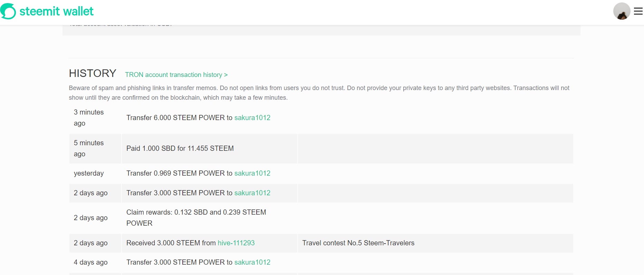Click "2 days ago" beside the Claim rewards entry
The height and width of the screenshot is (275, 644).
click(91, 218)
